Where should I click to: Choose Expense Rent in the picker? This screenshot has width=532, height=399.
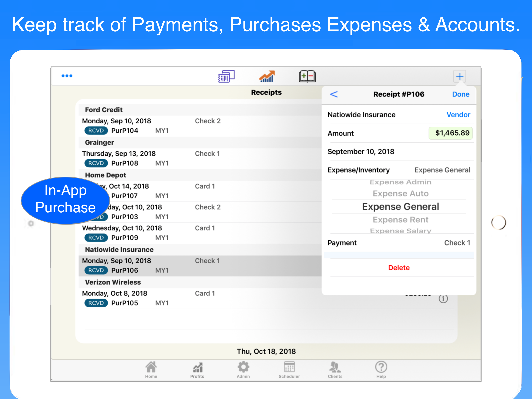point(400,220)
